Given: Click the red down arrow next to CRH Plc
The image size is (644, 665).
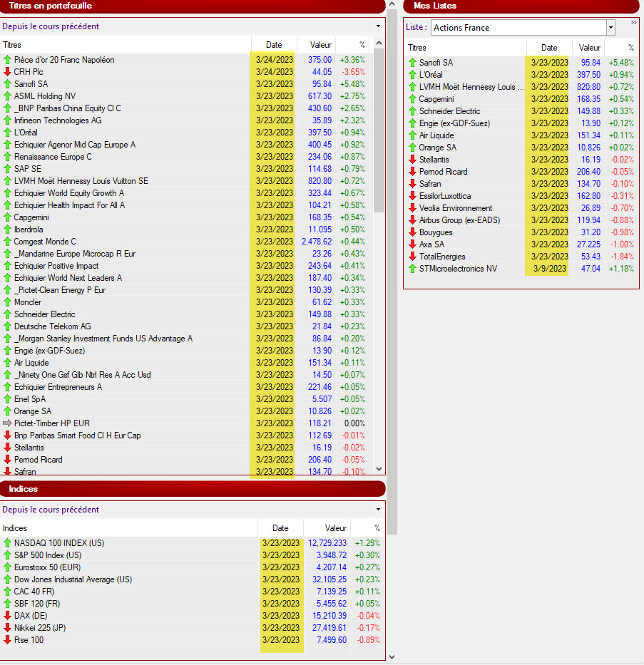Looking at the screenshot, I should click(x=7, y=72).
